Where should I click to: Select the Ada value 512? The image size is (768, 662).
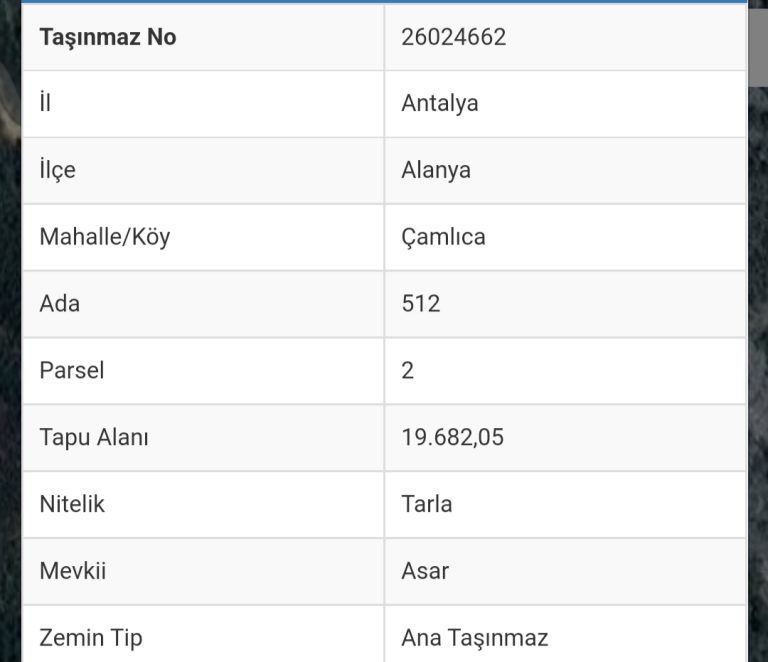click(421, 304)
